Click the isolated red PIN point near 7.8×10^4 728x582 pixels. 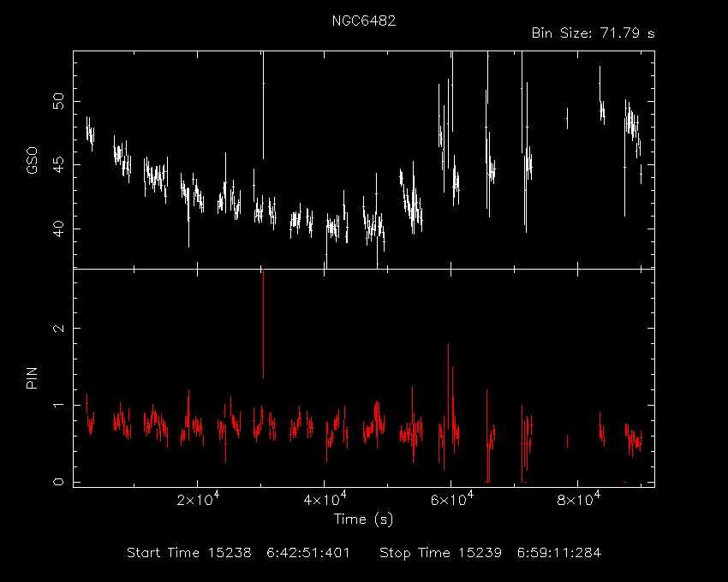pyautogui.click(x=567, y=442)
